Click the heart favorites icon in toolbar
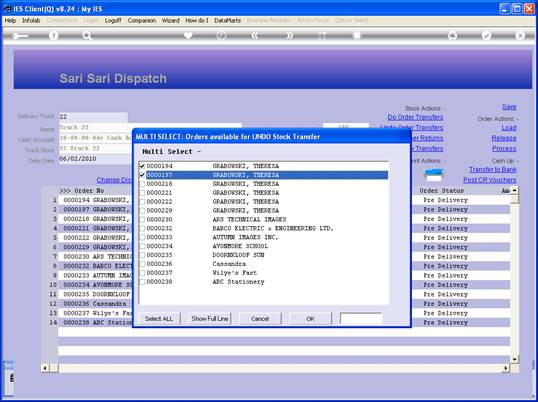Image resolution: width=538 pixels, height=402 pixels. coord(188,35)
